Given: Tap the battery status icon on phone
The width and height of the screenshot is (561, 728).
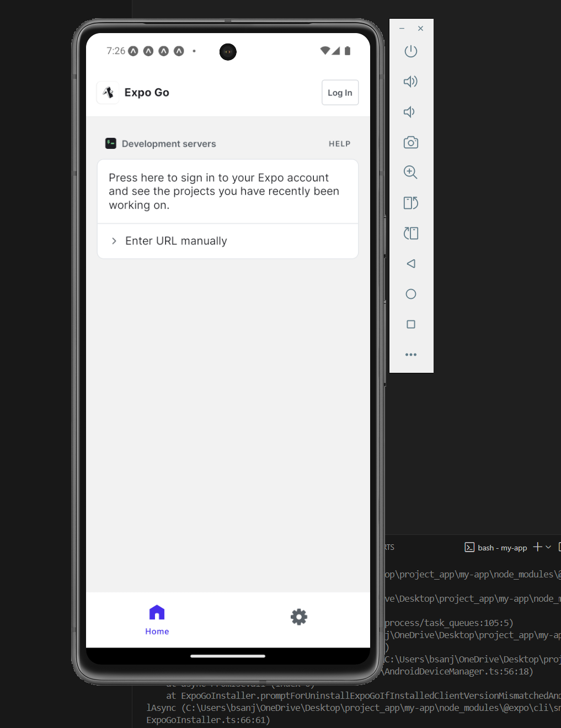Looking at the screenshot, I should coord(348,51).
